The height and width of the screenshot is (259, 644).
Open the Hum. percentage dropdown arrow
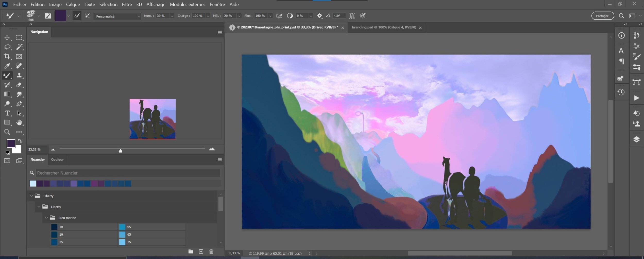pos(172,16)
